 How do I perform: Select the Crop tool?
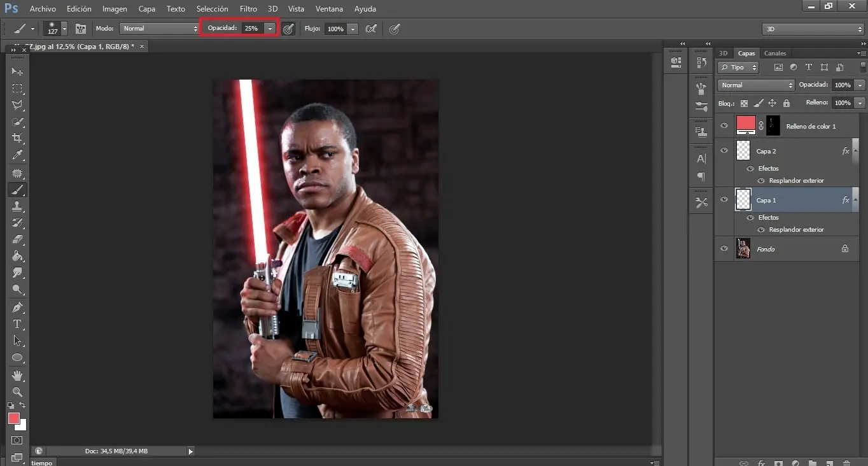click(x=17, y=138)
